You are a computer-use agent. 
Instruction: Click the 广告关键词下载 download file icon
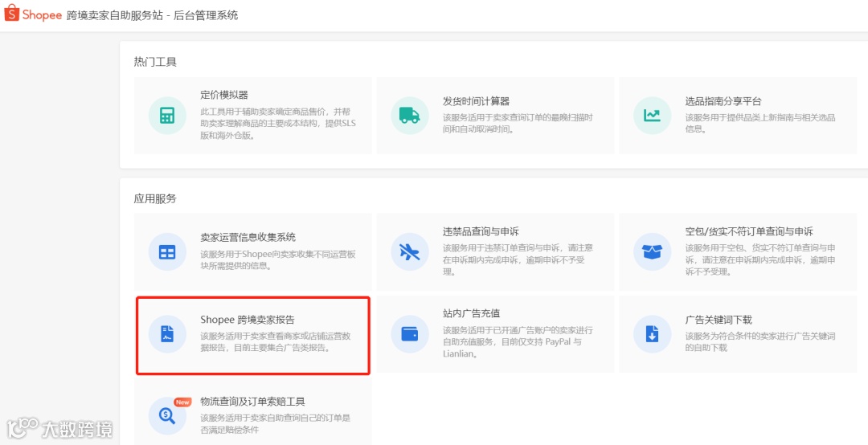point(652,334)
